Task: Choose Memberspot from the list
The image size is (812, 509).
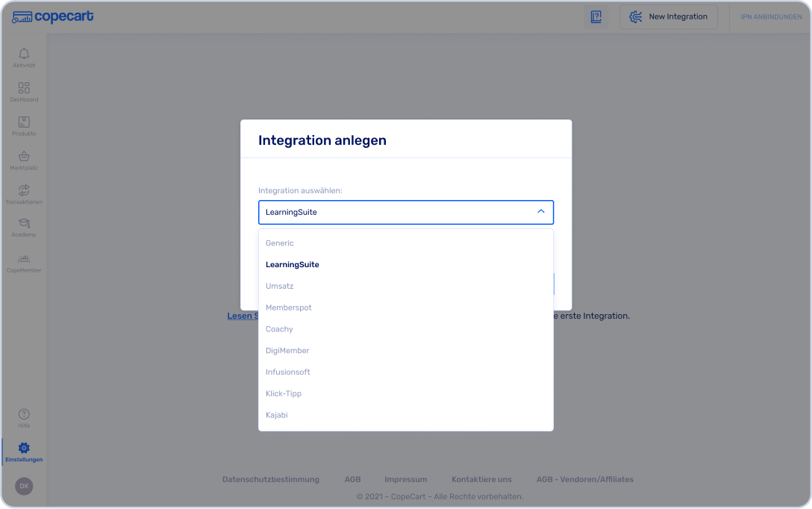Action: pos(406,307)
